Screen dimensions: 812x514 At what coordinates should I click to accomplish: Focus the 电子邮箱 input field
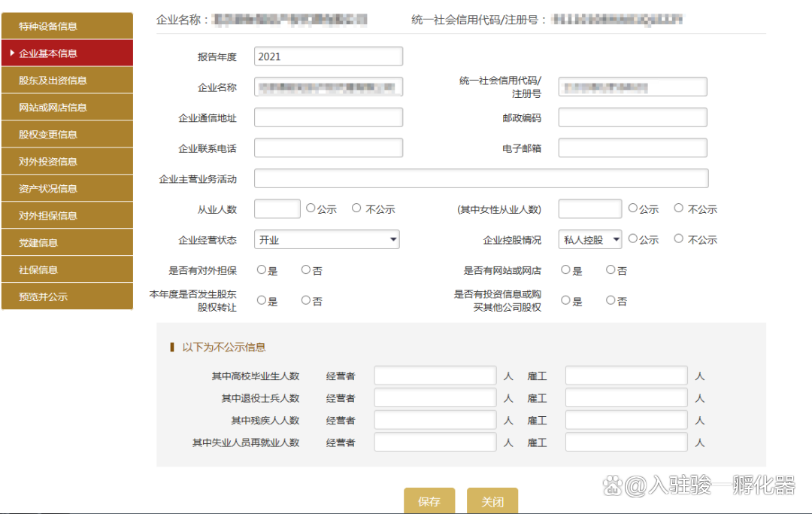(x=632, y=148)
